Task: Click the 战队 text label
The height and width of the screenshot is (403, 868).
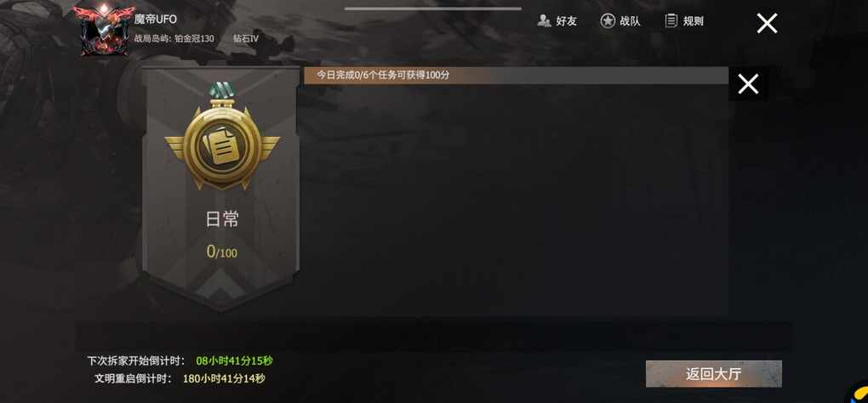Action: point(630,21)
